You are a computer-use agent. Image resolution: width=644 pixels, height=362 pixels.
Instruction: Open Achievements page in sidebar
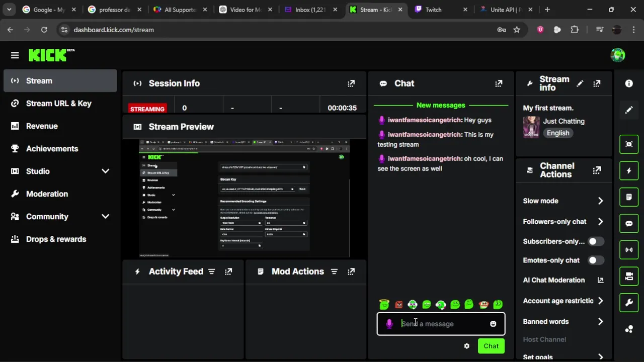click(x=60, y=148)
